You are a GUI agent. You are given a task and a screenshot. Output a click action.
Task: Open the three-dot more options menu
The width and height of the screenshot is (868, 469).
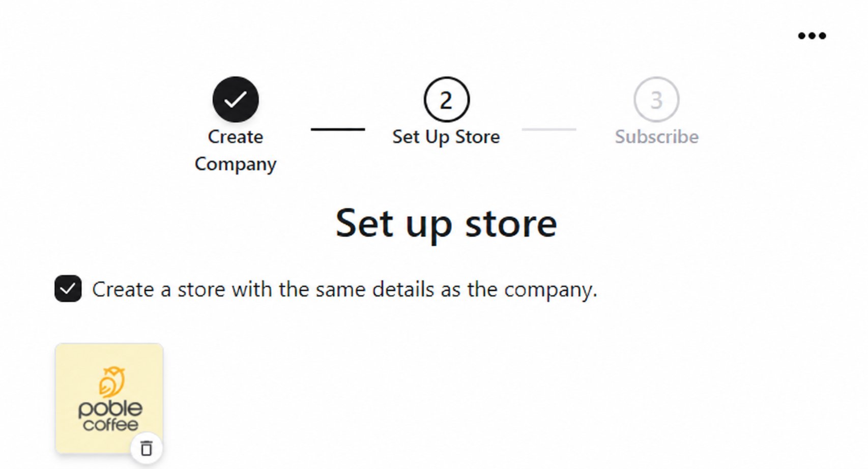point(812,36)
